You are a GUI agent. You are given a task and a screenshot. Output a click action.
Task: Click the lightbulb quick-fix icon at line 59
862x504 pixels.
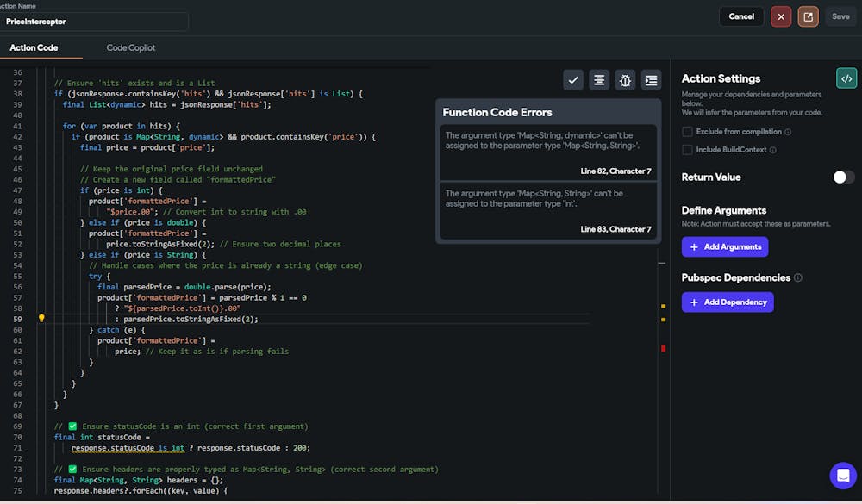point(41,319)
